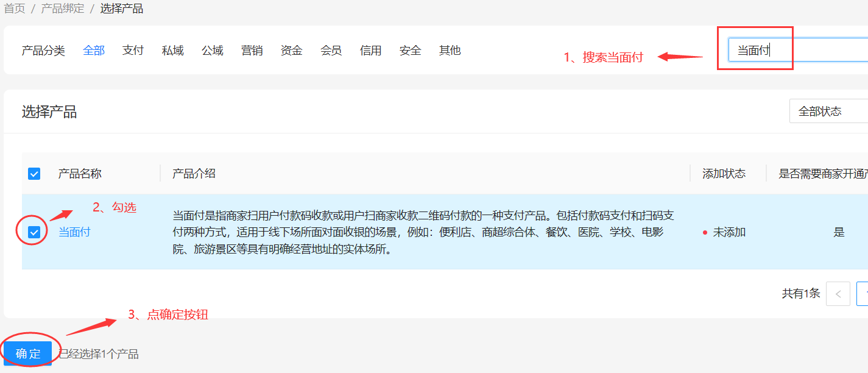This screenshot has width=868, height=373.
Task: Open the 当面付 product name link
Action: (x=74, y=232)
